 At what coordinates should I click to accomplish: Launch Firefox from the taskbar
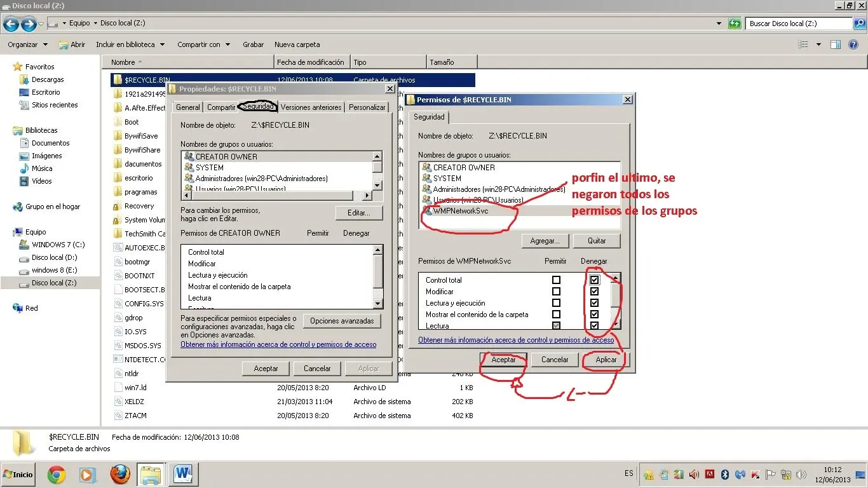119,475
